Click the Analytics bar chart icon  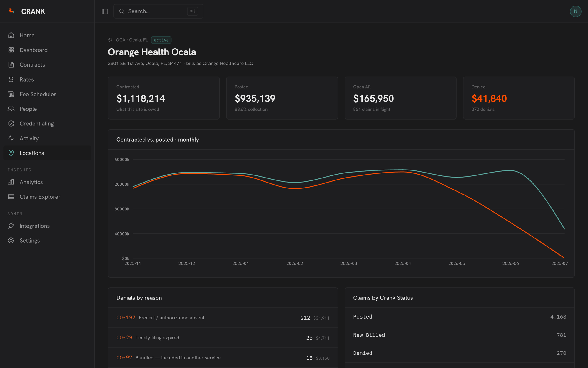coord(11,182)
